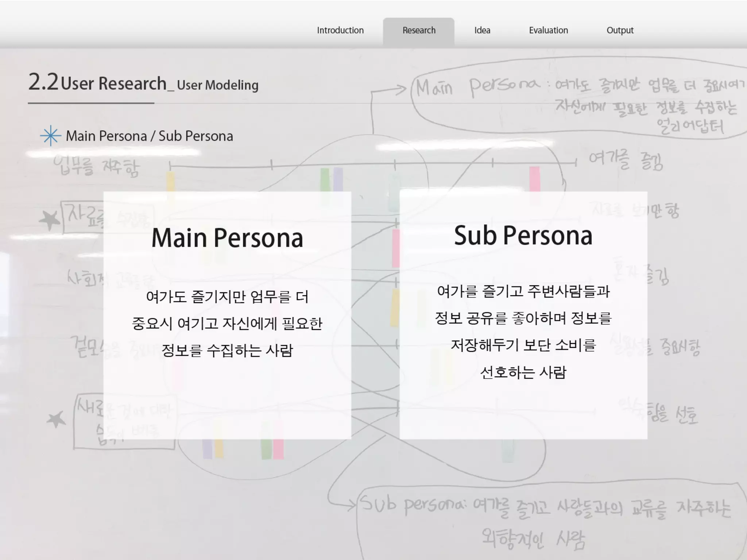Switch to the Idea tab
Screen dimensions: 747x560
point(482,30)
